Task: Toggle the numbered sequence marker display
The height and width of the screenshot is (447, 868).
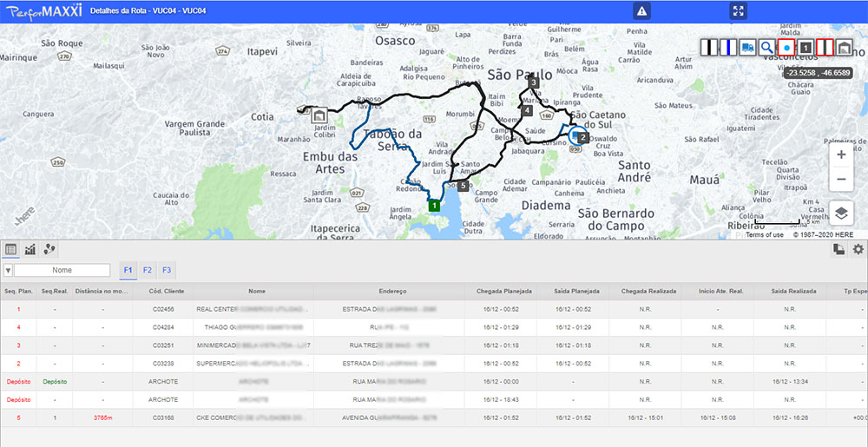Action: coord(806,48)
